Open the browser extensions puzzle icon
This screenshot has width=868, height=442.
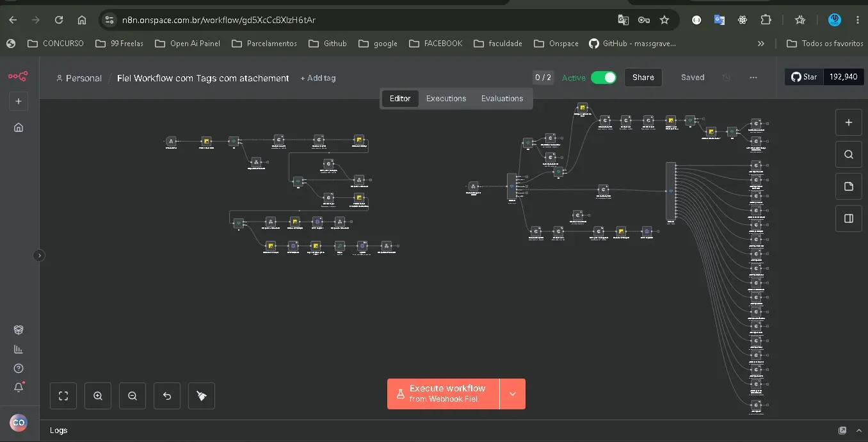point(766,20)
